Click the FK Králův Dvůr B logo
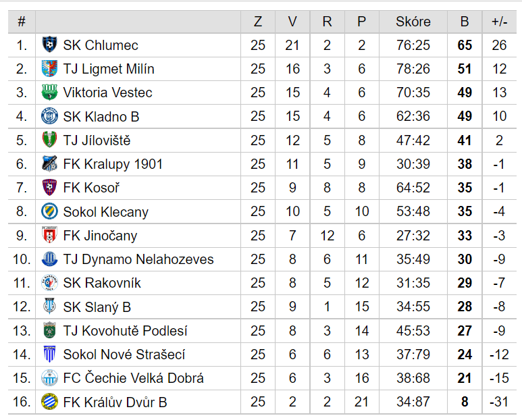The image size is (522, 420). tap(49, 402)
